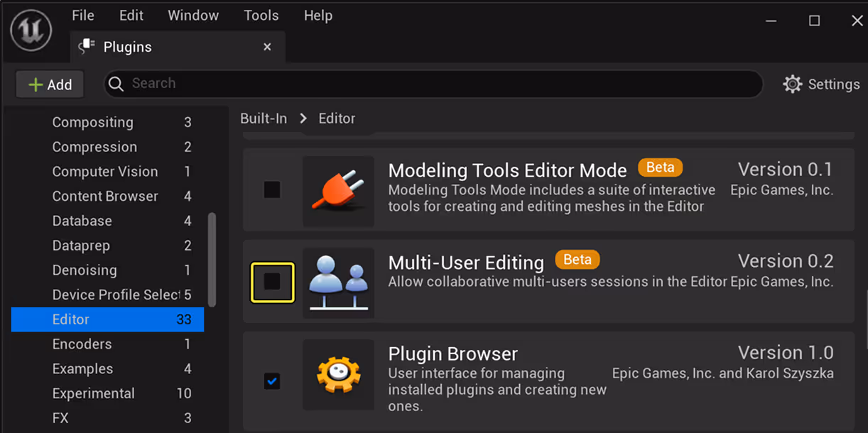Open the File menu

click(x=83, y=16)
